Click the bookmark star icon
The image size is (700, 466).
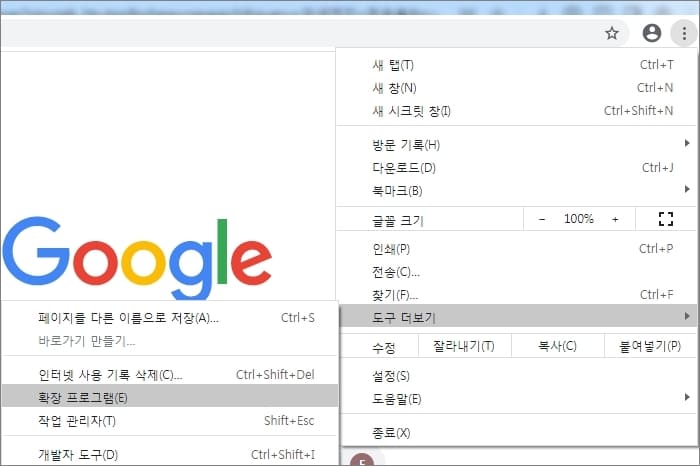[x=612, y=33]
